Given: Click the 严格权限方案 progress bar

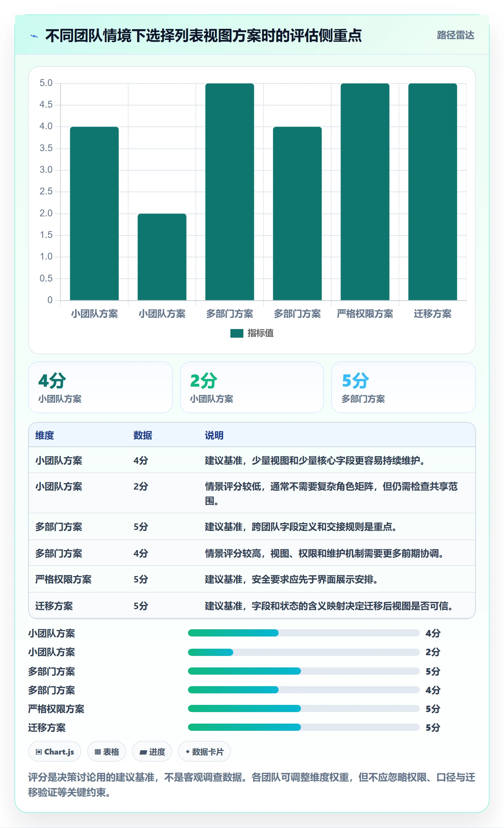Looking at the screenshot, I should pyautogui.click(x=304, y=708).
